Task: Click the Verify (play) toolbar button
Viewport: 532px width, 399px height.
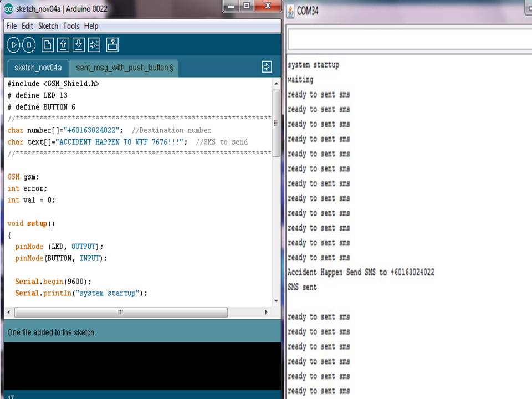Action: (x=13, y=45)
